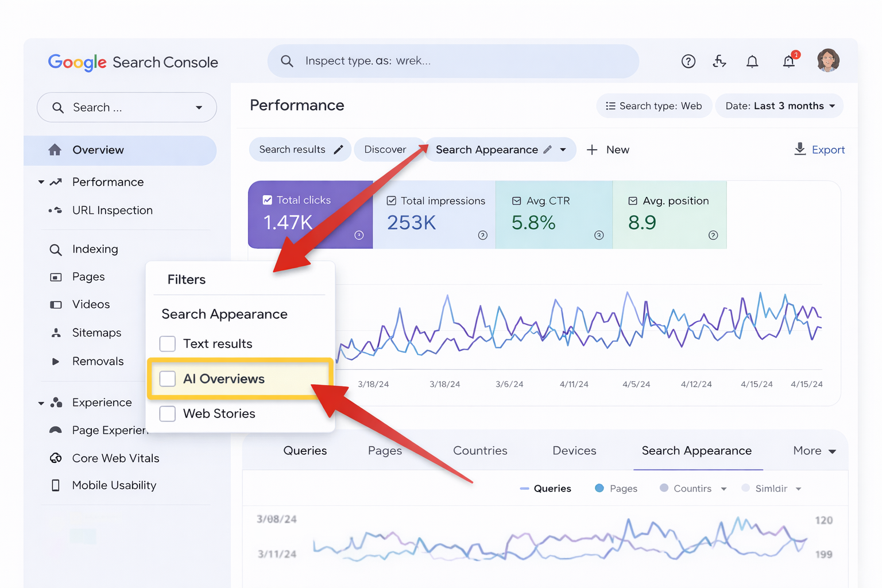Click the Mobile Usability phone icon
The width and height of the screenshot is (882, 588).
tap(56, 485)
